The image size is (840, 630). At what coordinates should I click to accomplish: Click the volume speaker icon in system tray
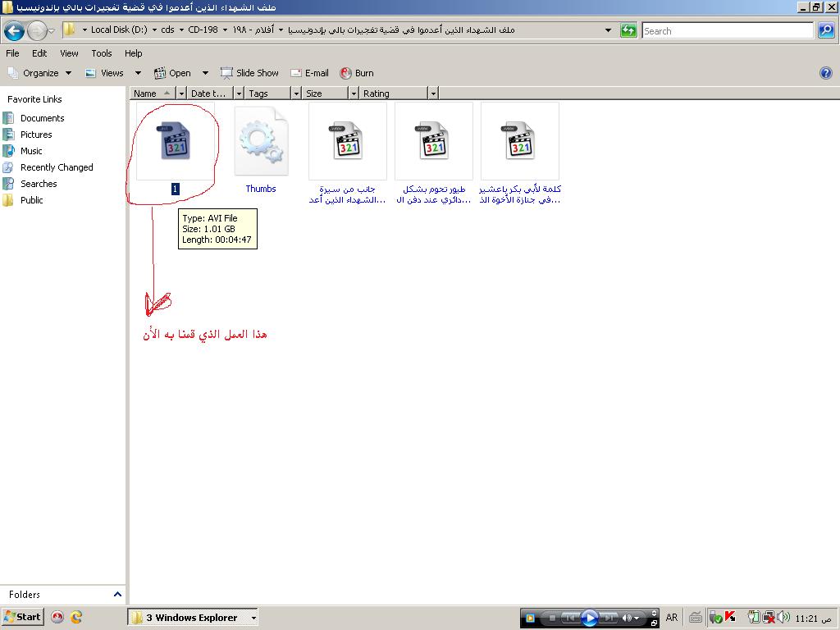click(x=783, y=617)
